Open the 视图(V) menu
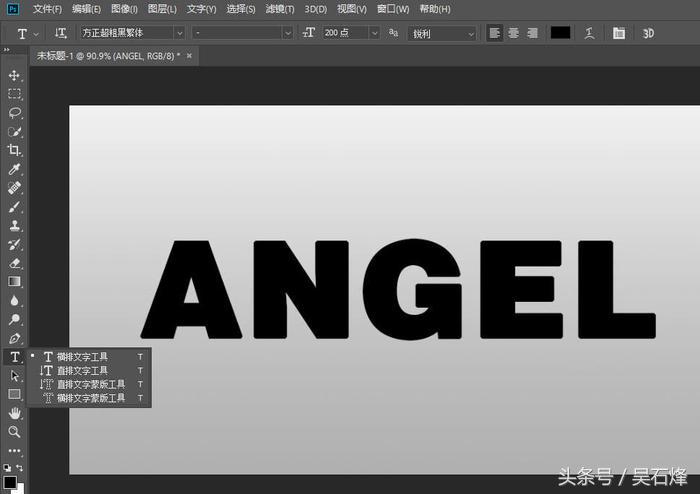 click(x=352, y=8)
